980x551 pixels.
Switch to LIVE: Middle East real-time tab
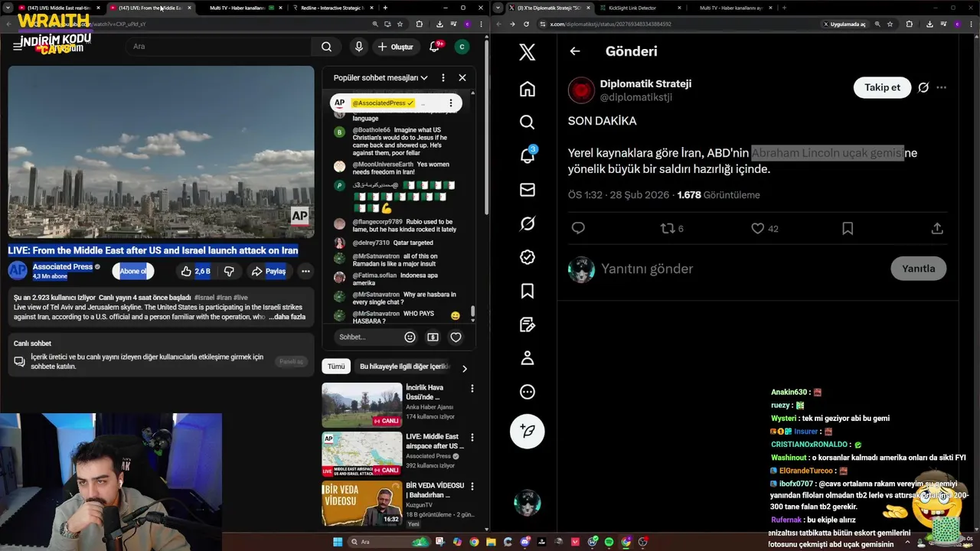(x=58, y=8)
